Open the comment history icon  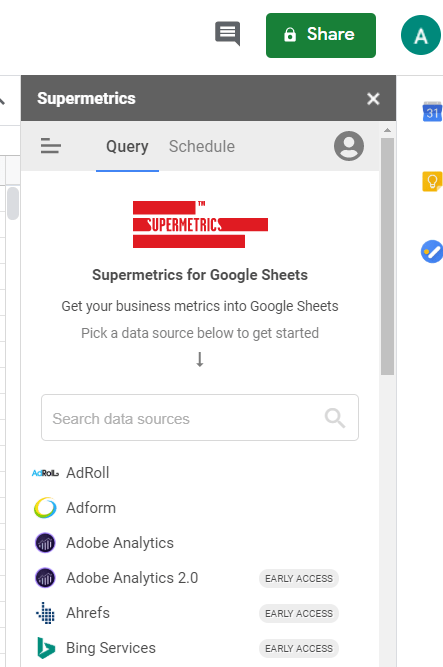pyautogui.click(x=228, y=33)
